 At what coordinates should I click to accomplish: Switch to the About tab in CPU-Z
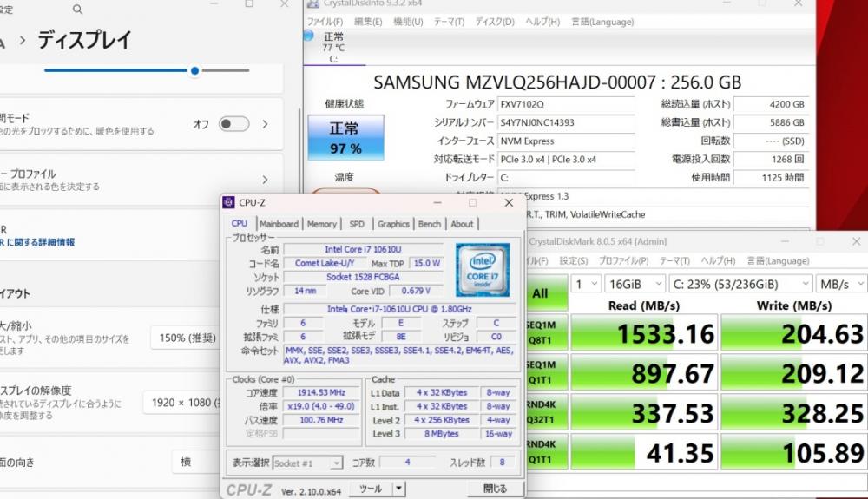point(463,224)
